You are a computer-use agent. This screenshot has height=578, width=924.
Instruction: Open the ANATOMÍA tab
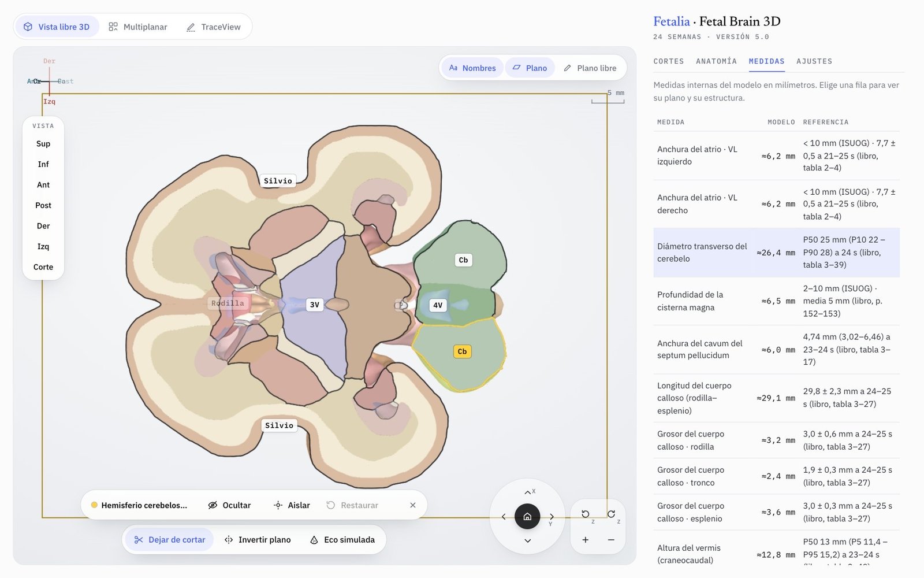[x=716, y=61]
